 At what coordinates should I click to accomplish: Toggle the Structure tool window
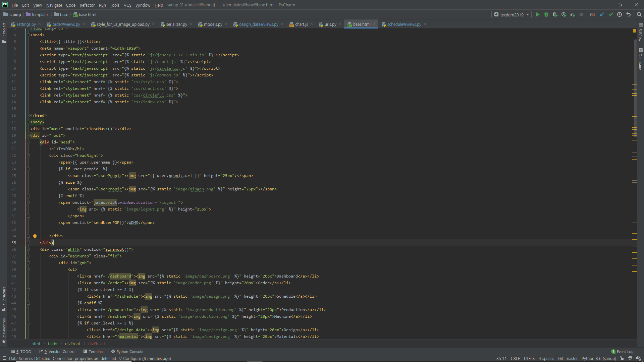tap(4, 298)
